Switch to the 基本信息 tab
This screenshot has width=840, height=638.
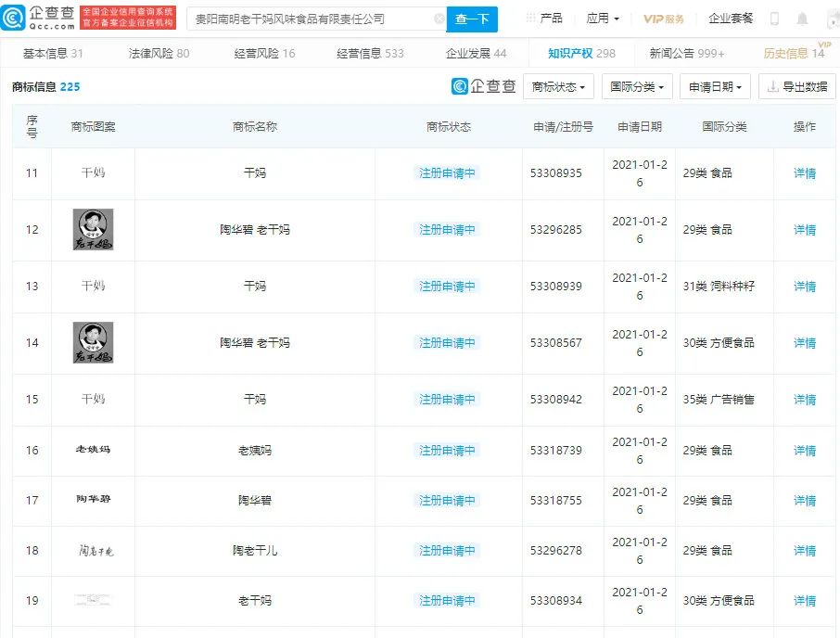point(53,53)
